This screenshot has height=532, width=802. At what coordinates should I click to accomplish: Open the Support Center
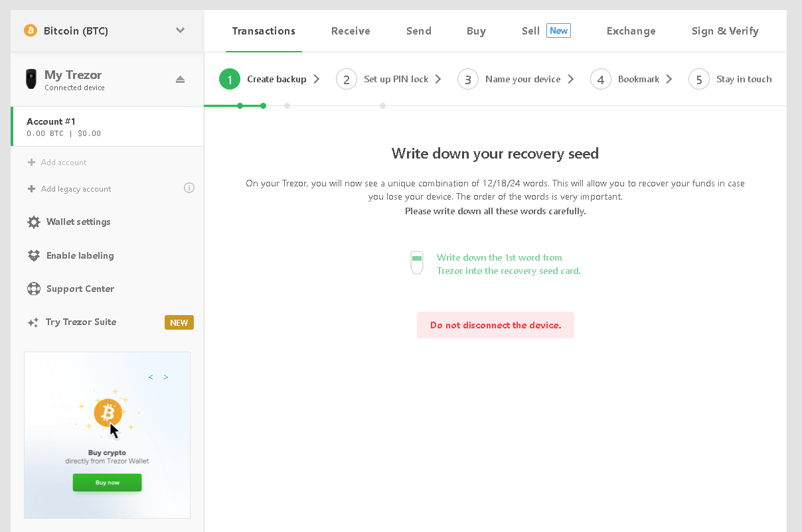point(80,289)
